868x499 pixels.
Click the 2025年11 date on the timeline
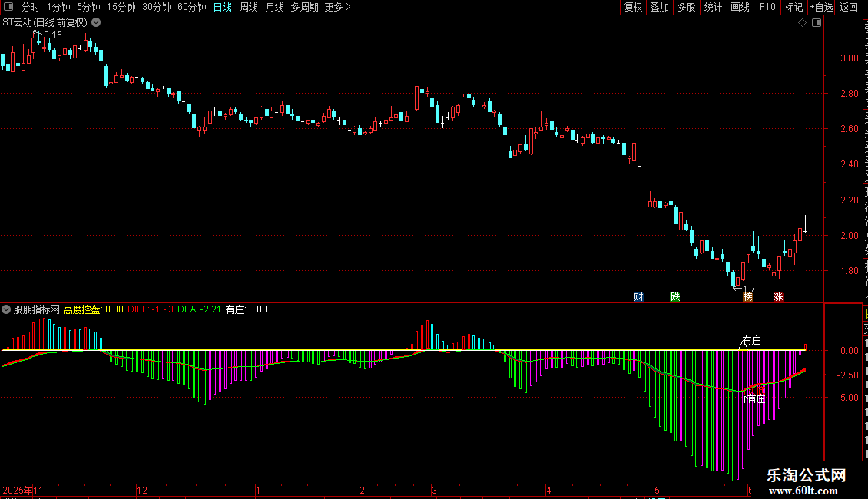coord(23,490)
